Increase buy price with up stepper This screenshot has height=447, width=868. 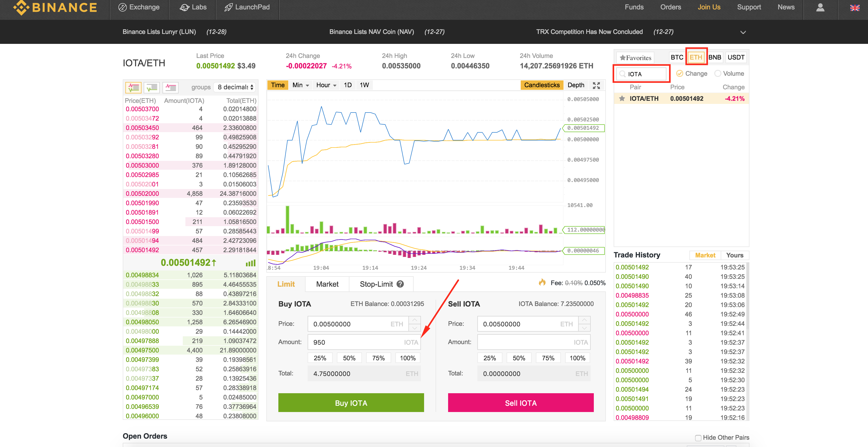[415, 320]
